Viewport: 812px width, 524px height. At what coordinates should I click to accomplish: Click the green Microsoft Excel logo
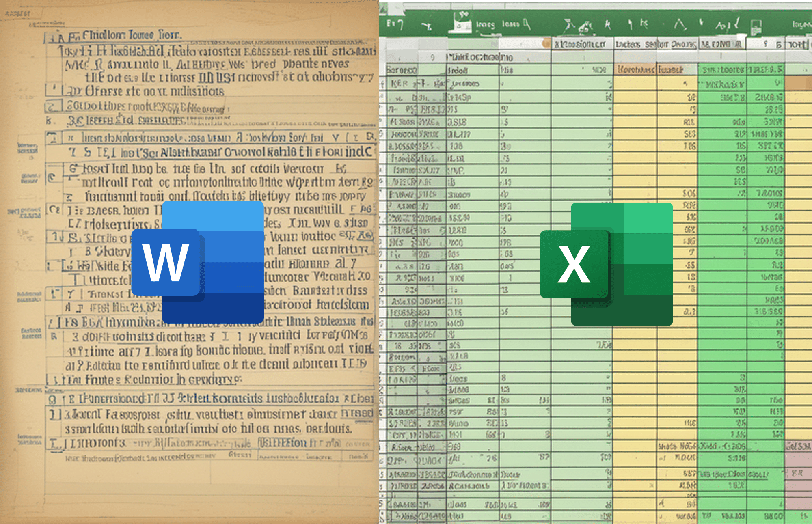606,264
